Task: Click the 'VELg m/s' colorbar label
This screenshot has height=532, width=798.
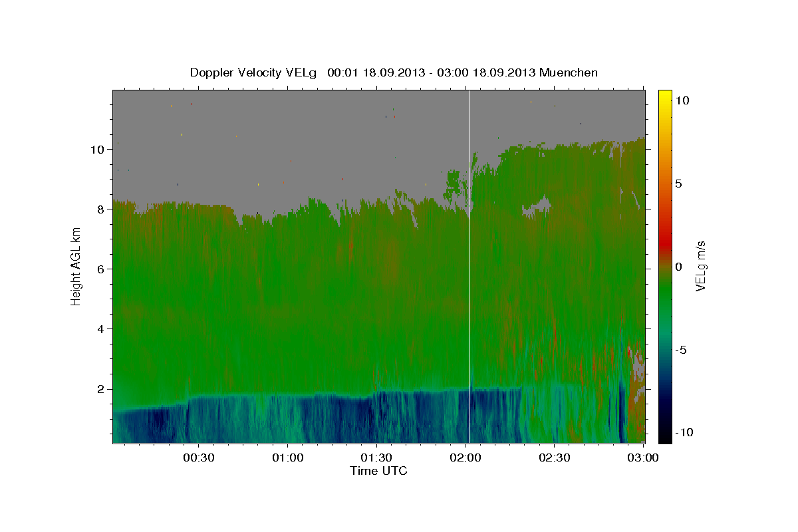Action: 700,266
